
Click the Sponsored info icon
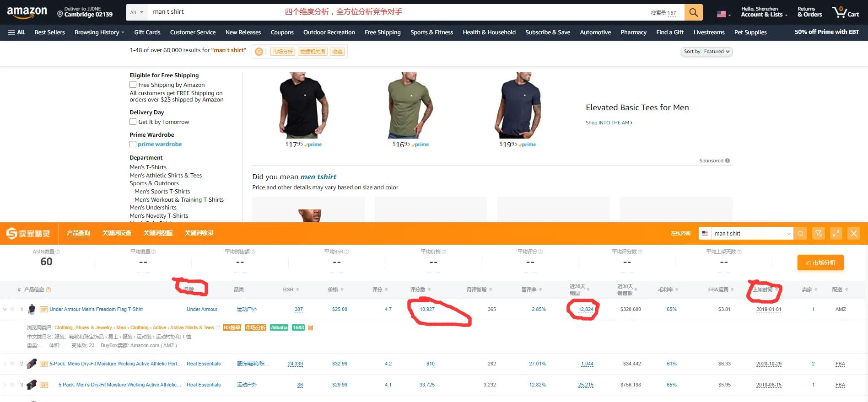pos(728,161)
